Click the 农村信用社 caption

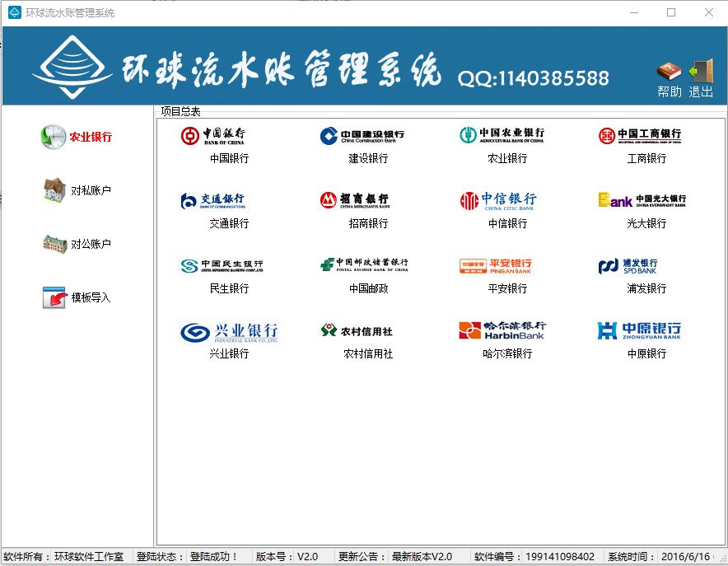(x=368, y=353)
